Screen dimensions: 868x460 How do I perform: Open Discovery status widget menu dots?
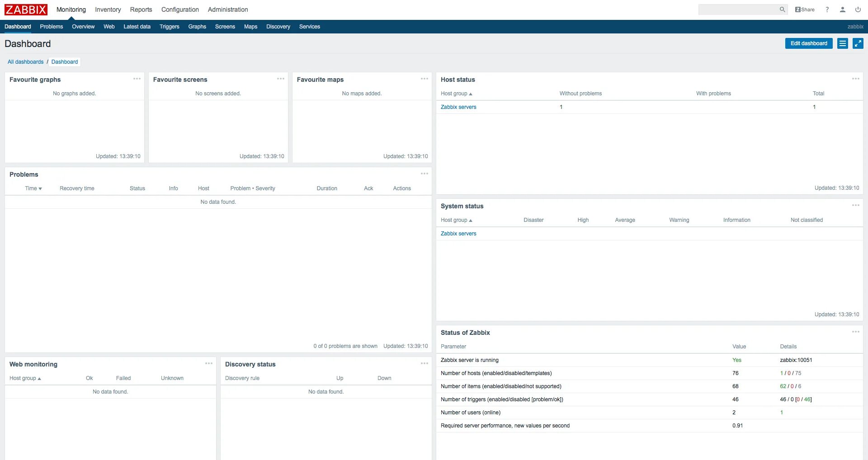pos(425,363)
